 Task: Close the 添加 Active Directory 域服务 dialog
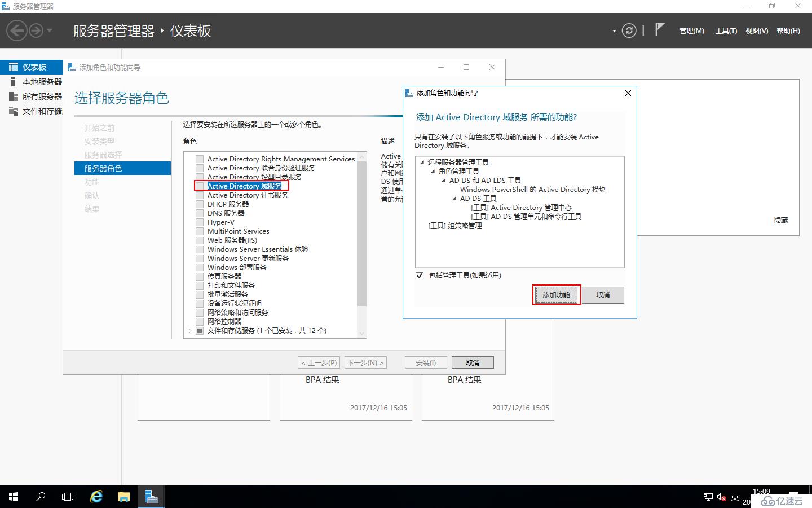pos(628,93)
